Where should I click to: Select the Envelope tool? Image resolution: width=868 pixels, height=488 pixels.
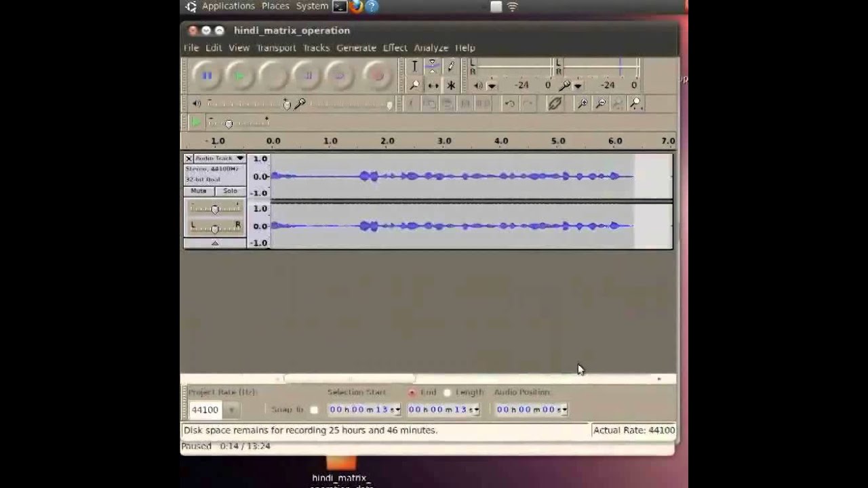click(x=433, y=66)
